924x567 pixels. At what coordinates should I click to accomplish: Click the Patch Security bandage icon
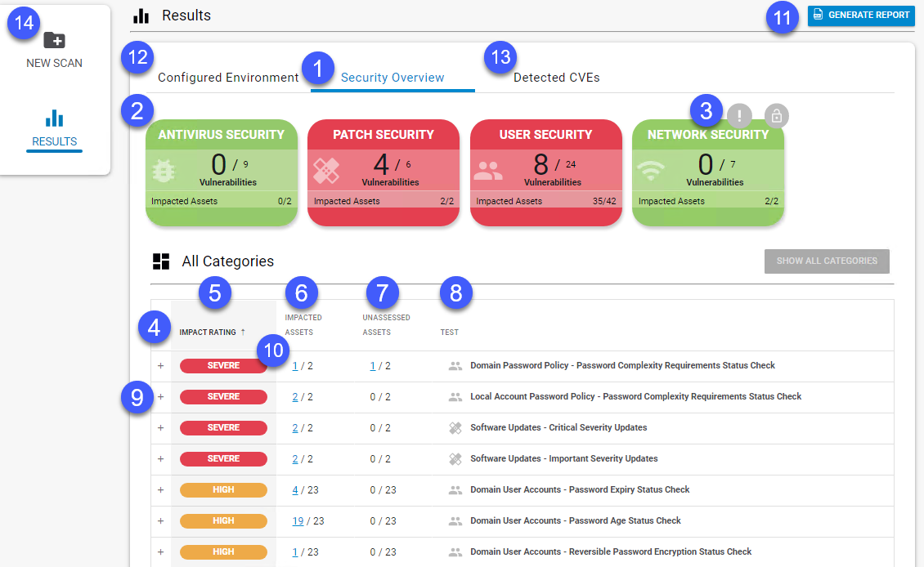[326, 171]
